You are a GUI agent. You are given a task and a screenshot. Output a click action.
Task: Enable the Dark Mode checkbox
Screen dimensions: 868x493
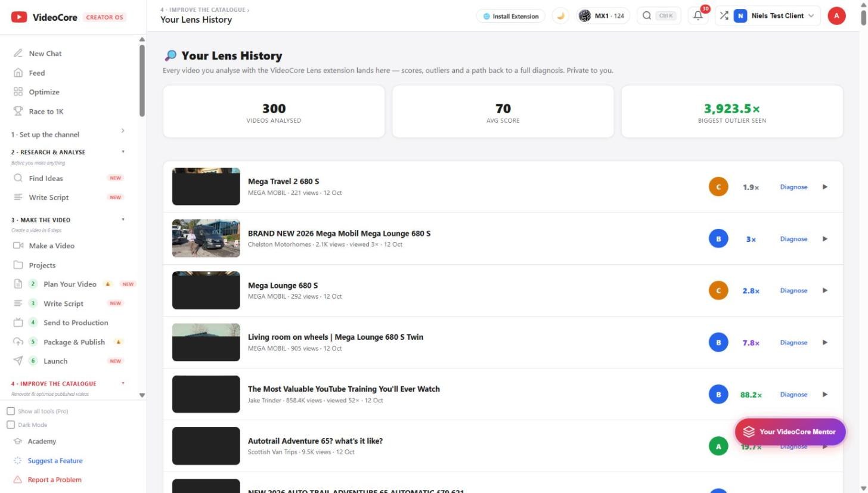11,425
